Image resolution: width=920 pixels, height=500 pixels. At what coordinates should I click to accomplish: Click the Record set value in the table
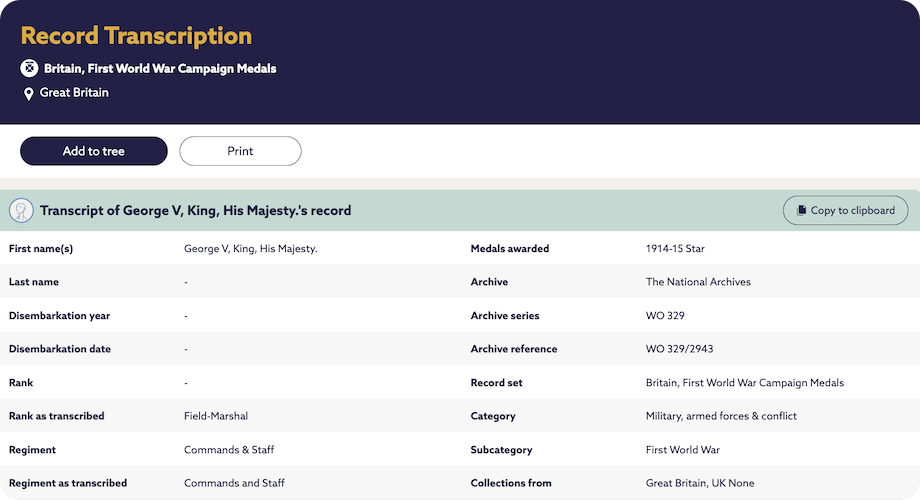(x=744, y=383)
